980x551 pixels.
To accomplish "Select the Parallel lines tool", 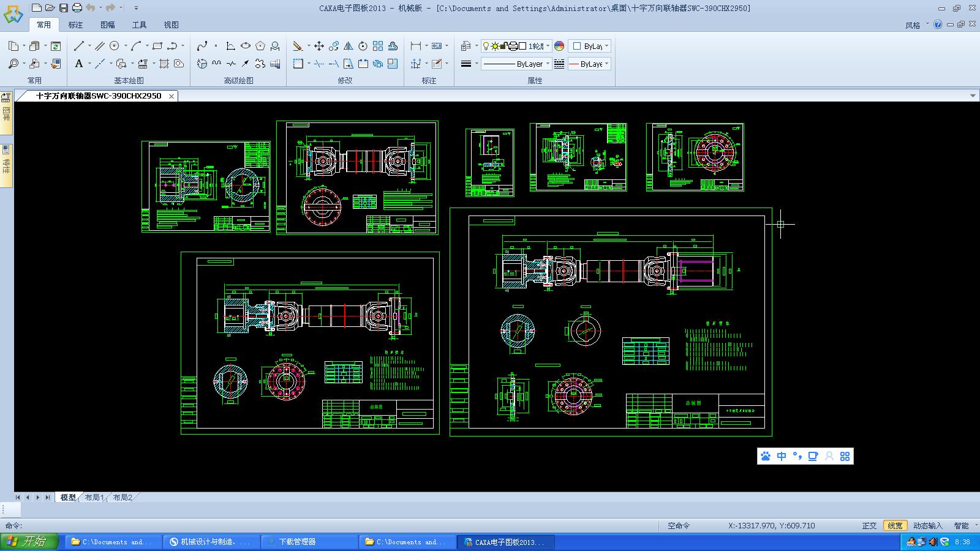I will (x=99, y=46).
